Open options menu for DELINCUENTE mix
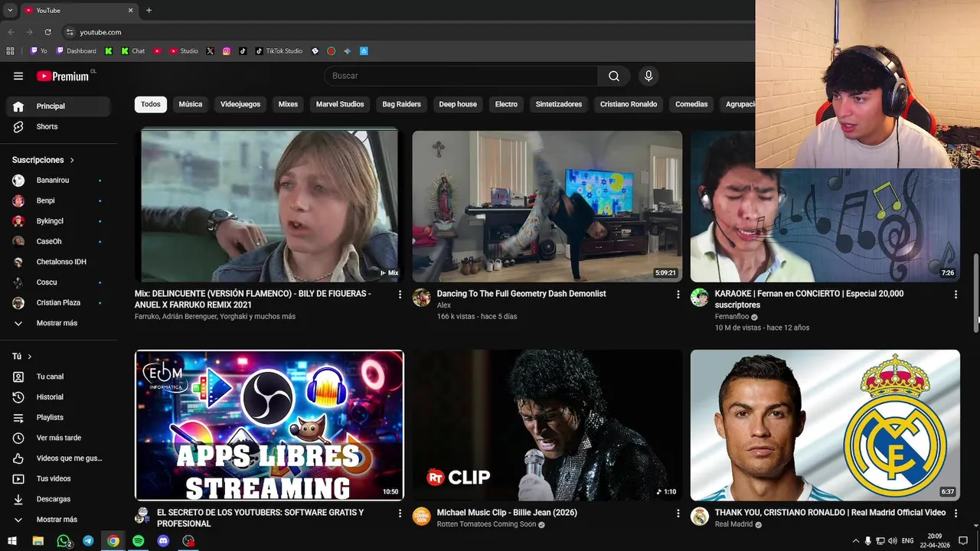Image resolution: width=980 pixels, height=551 pixels. (400, 295)
